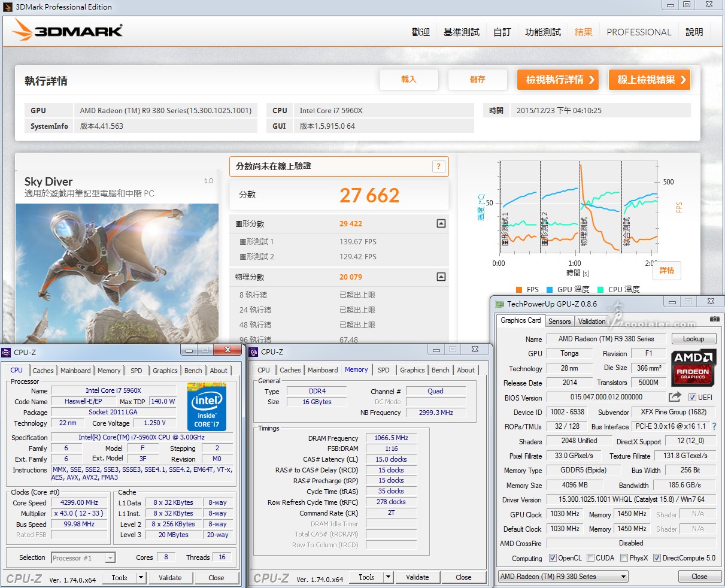Image resolution: width=725 pixels, height=588 pixels.
Task: Open the SPD tab in Memory CPU-Z window
Action: pyautogui.click(x=384, y=370)
